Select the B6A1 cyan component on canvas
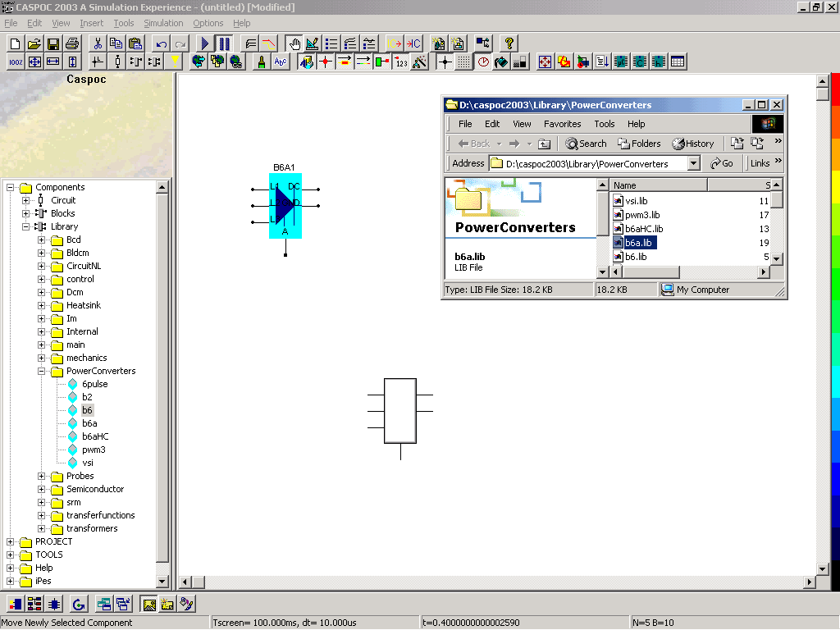Image resolution: width=840 pixels, height=630 pixels. (x=285, y=206)
